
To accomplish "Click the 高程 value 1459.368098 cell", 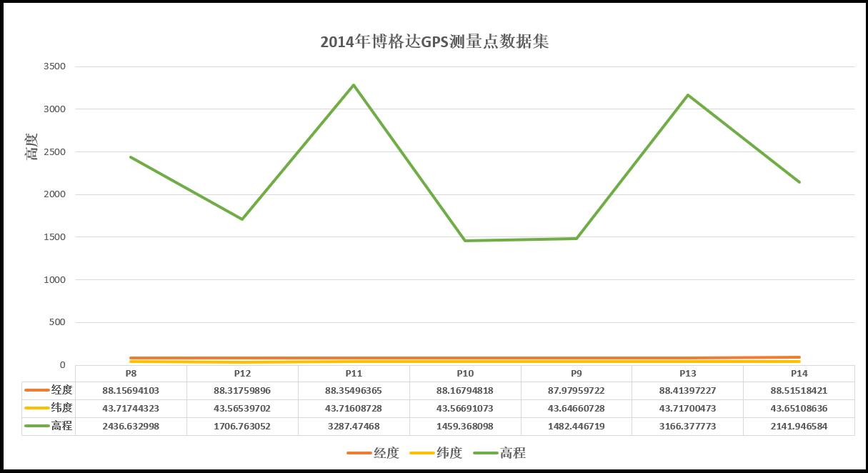I will pyautogui.click(x=465, y=426).
